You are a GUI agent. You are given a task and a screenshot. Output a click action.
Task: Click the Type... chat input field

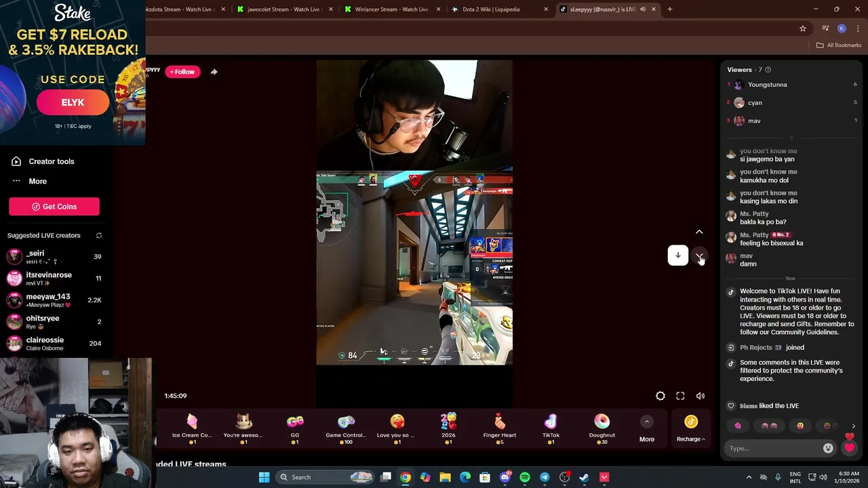(x=773, y=449)
